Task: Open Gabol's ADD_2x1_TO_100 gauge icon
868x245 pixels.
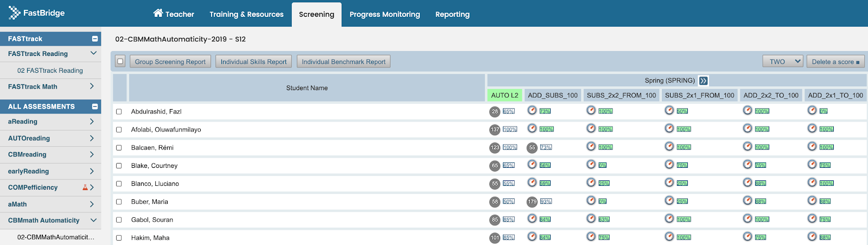Action: pos(812,218)
